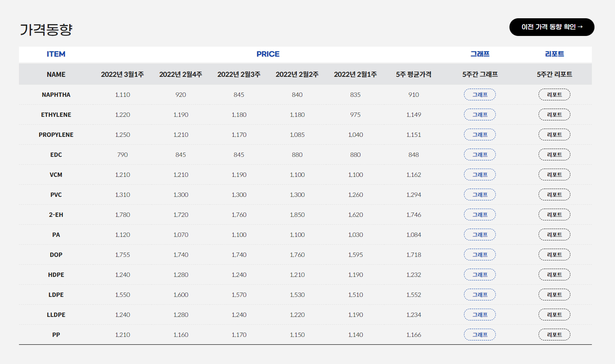The width and height of the screenshot is (615, 364).
Task: Click NAPHTHA 5-week average 910
Action: coord(414,95)
